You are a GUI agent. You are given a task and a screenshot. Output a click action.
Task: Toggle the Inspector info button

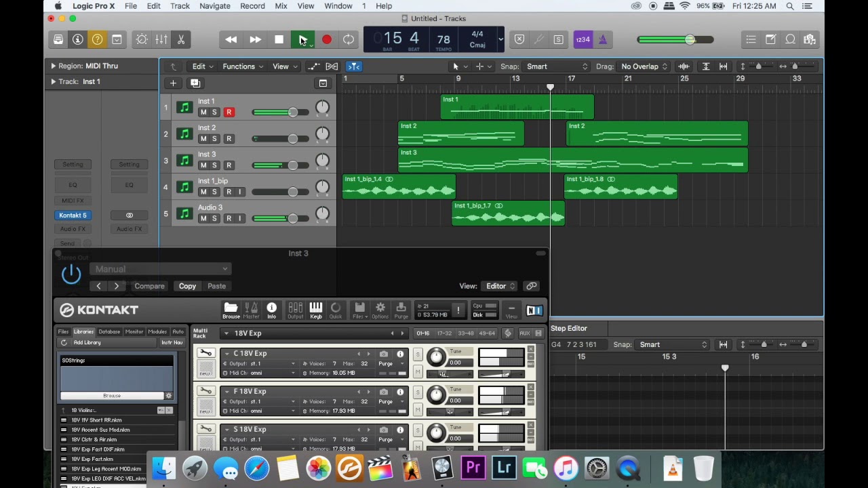[x=78, y=39]
